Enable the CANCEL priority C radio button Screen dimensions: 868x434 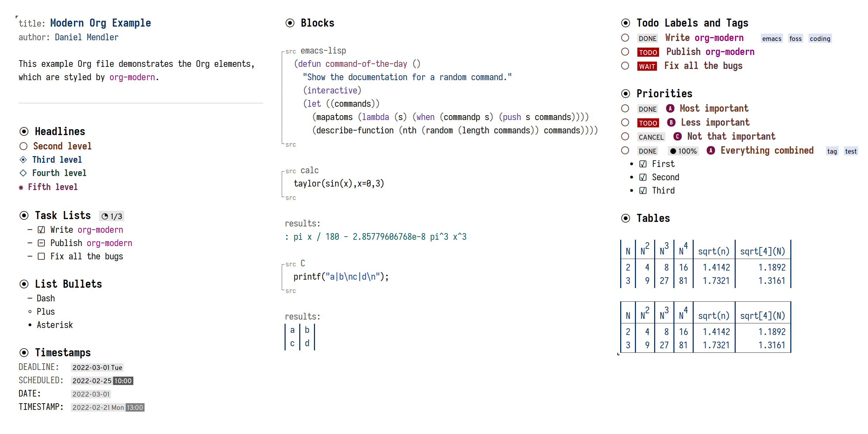pos(624,137)
